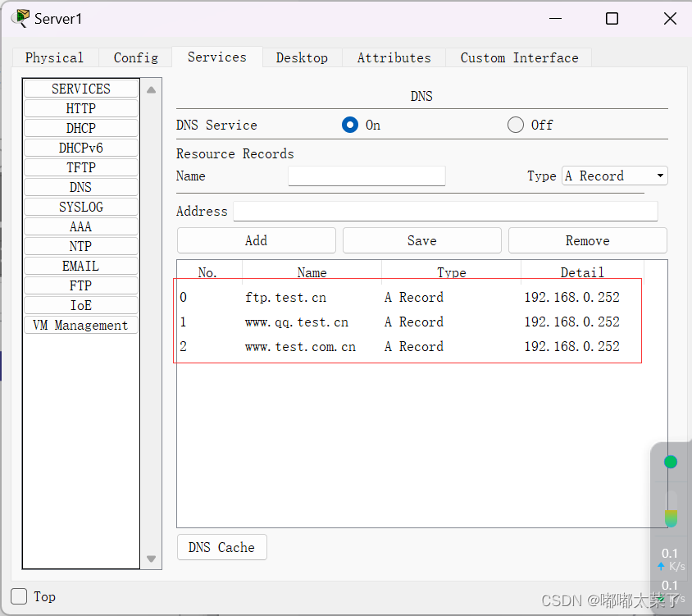Switch to Custom Interface tab
The width and height of the screenshot is (692, 616).
point(520,58)
